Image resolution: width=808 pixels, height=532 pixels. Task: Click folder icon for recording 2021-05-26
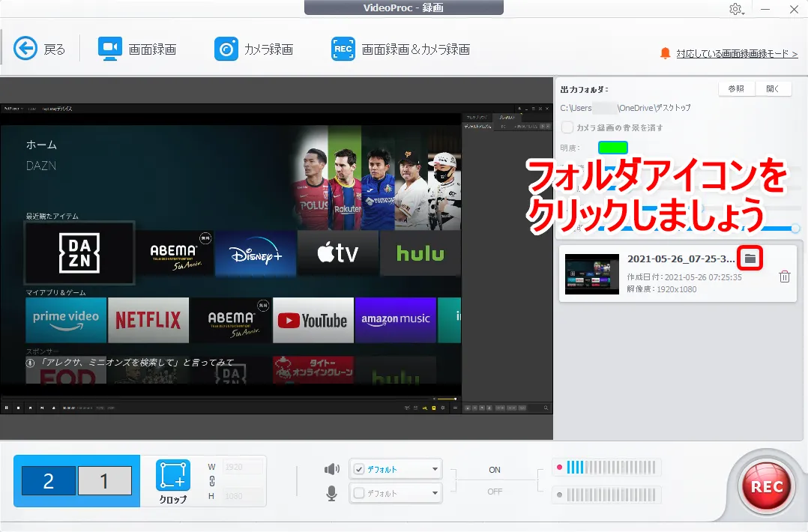[750, 259]
